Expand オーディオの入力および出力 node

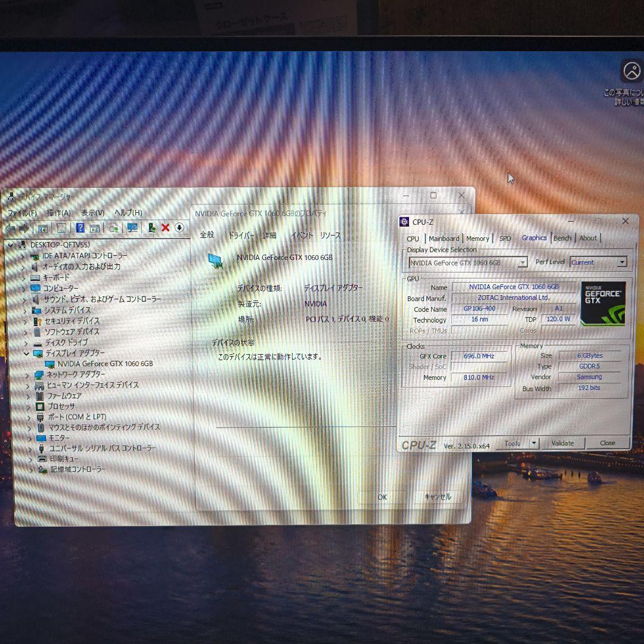(24, 267)
